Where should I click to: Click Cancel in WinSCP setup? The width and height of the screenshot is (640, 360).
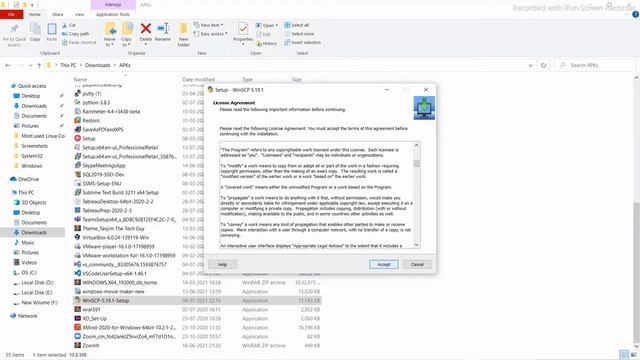(417, 264)
